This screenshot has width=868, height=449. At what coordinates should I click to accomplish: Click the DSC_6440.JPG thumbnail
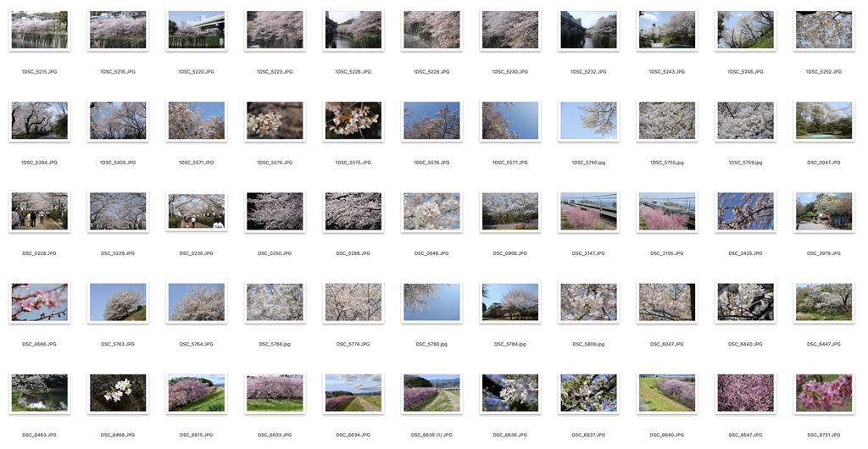(746, 302)
